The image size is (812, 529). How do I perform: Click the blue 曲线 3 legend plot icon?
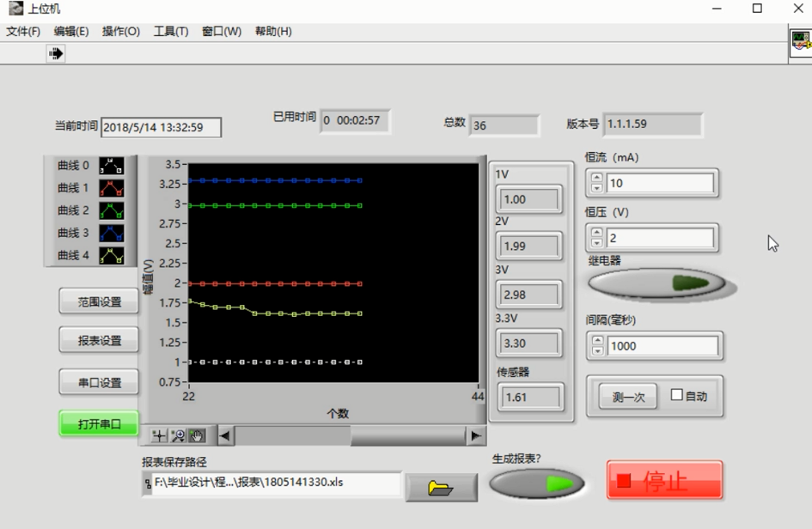pyautogui.click(x=112, y=233)
